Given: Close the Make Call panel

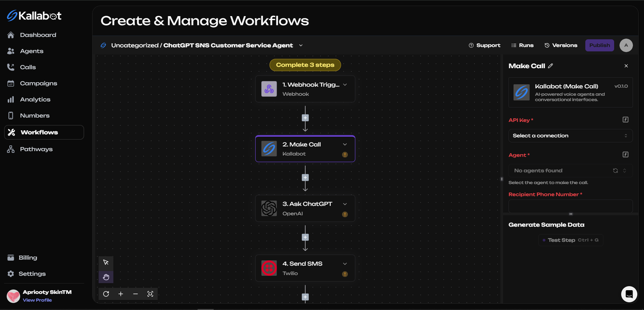Looking at the screenshot, I should (x=626, y=66).
